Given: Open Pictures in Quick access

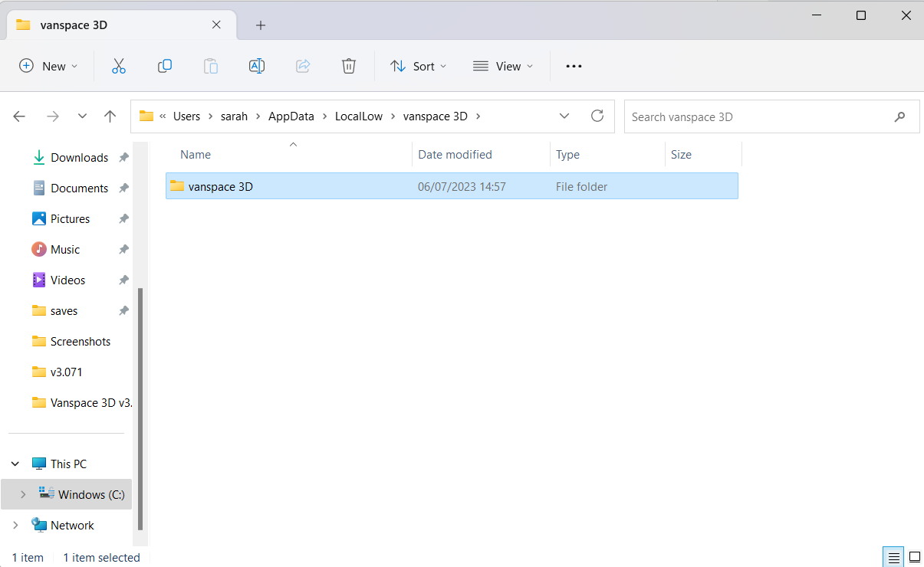Looking at the screenshot, I should tap(70, 219).
